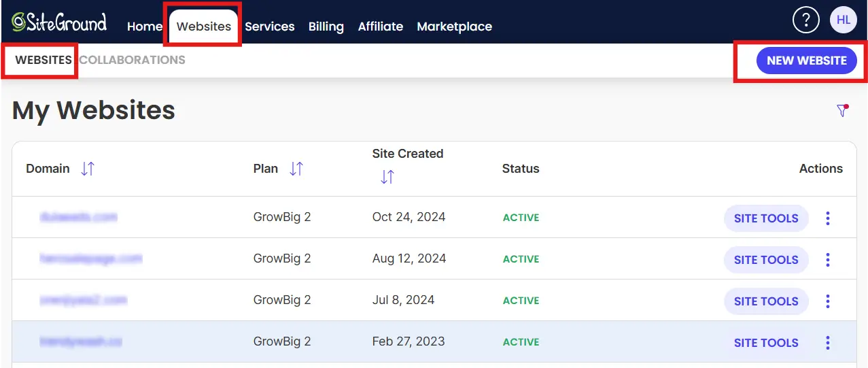Open SITE TOOLS for Jul 8, 2024 site
This screenshot has height=368, width=868.
click(x=766, y=301)
